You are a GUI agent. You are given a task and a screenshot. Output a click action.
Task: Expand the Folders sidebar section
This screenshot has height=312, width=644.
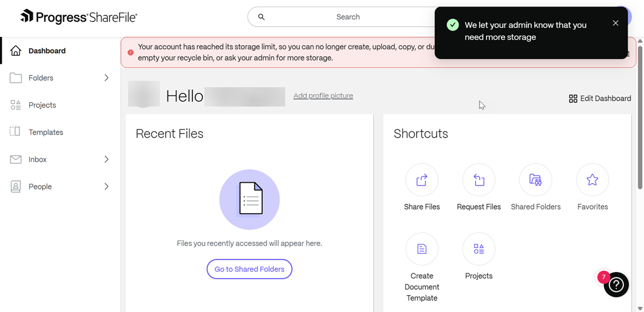tap(106, 78)
